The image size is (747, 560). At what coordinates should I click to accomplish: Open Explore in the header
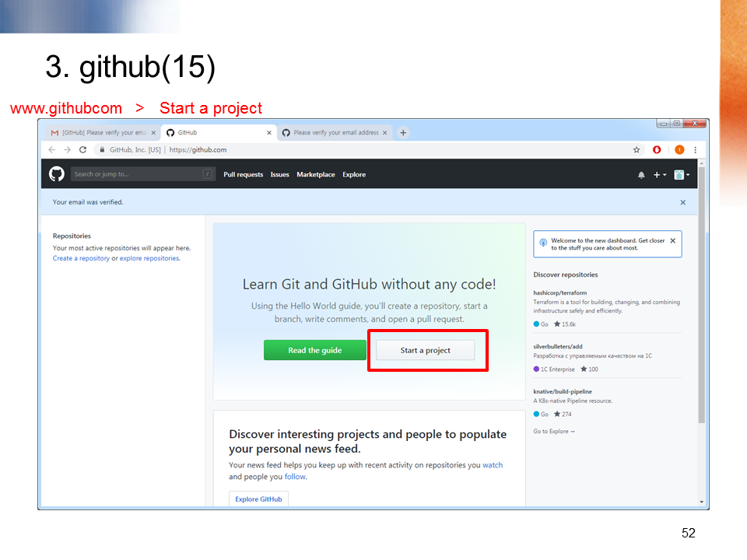pos(354,175)
